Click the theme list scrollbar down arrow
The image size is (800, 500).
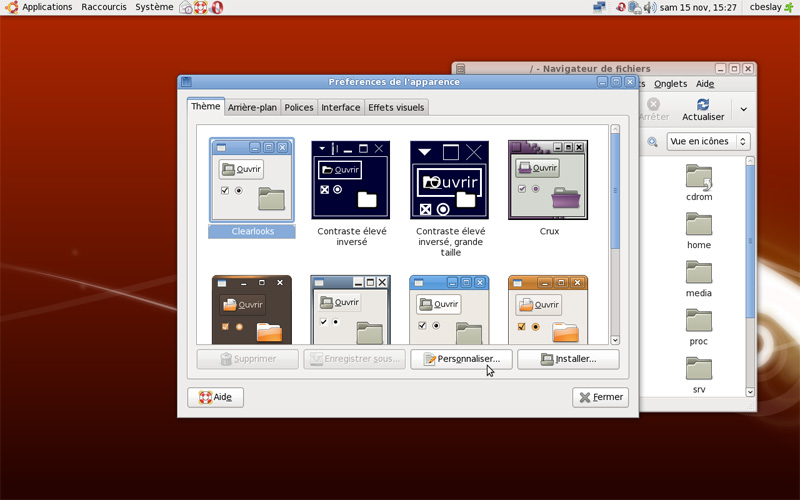[x=615, y=340]
